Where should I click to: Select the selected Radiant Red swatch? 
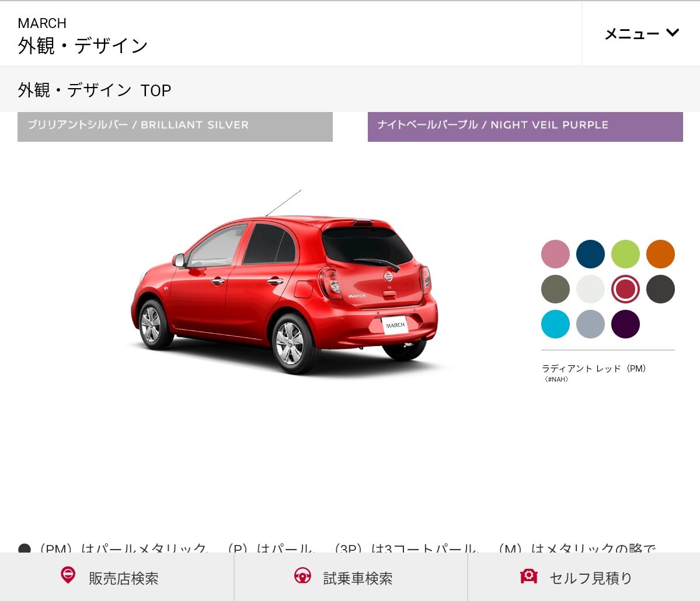click(x=625, y=289)
